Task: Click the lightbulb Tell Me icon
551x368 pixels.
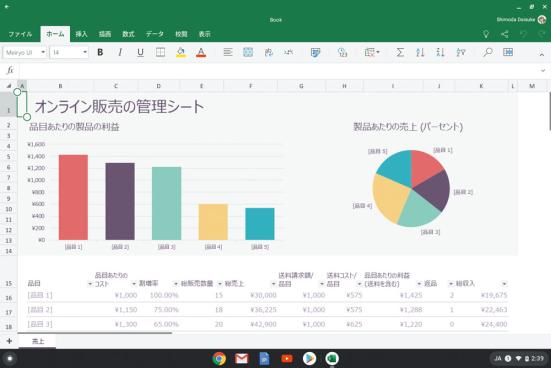Action: (x=486, y=34)
